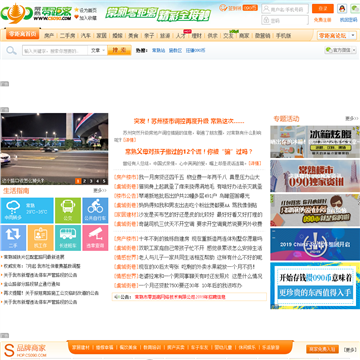Open the 汽车 navigation item
This screenshot has width=360, height=360.
86,36
